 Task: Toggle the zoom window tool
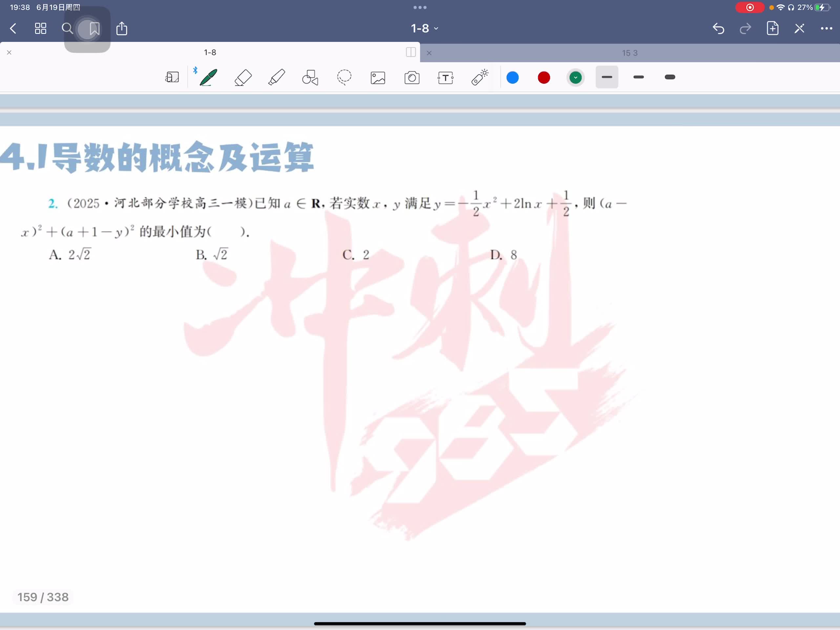tap(172, 77)
